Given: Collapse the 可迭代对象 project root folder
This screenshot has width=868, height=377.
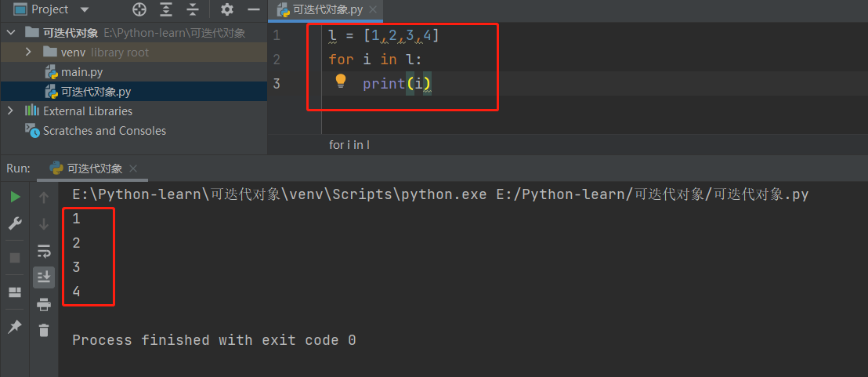Looking at the screenshot, I should click(10, 32).
